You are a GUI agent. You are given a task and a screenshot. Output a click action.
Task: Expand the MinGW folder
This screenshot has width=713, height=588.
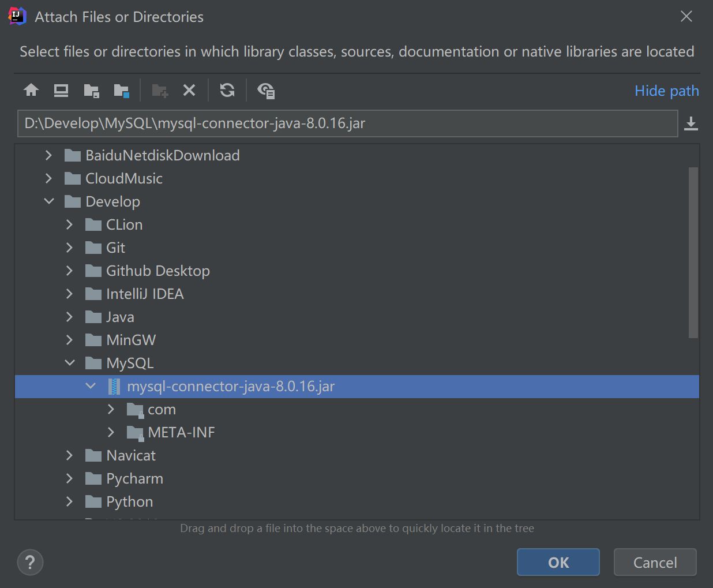[69, 340]
